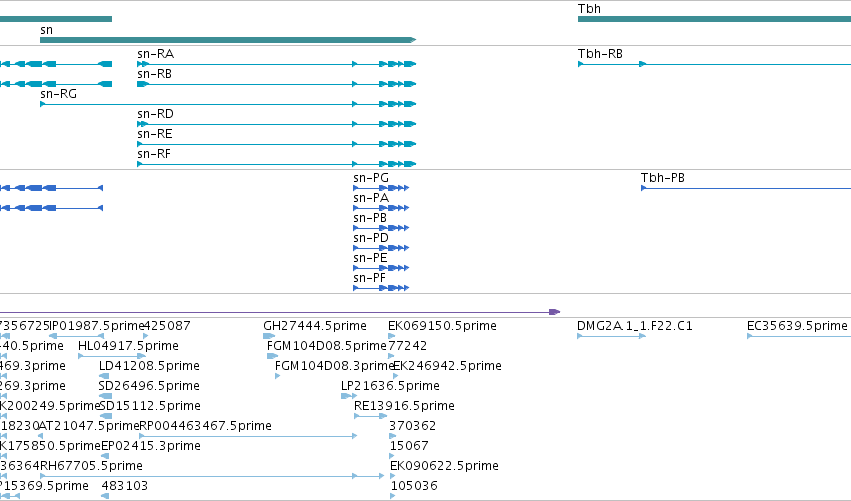The width and height of the screenshot is (851, 501).
Task: Click the DMG2A.1_1.F22.C1 alignment glyph
Action: pyautogui.click(x=611, y=336)
